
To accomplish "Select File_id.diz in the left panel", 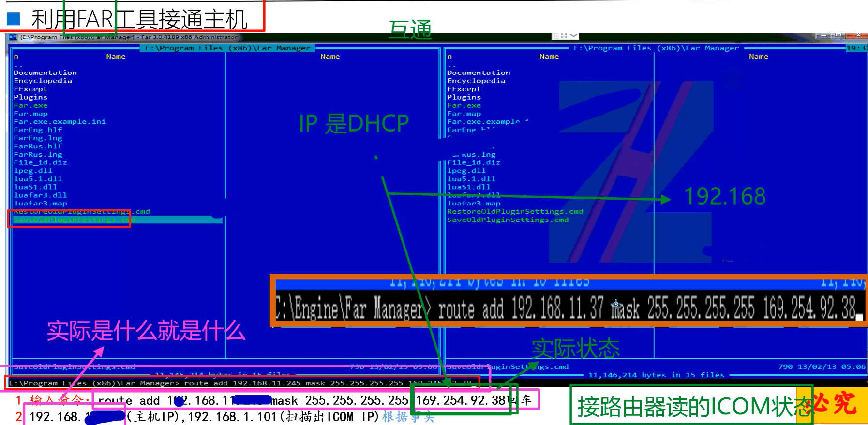I will click(40, 162).
